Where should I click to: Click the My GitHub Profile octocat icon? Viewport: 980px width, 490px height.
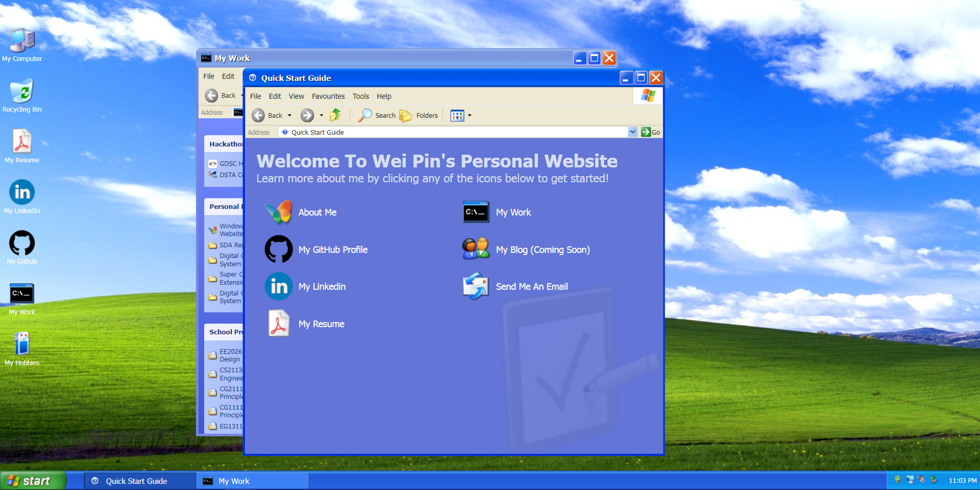coord(279,249)
